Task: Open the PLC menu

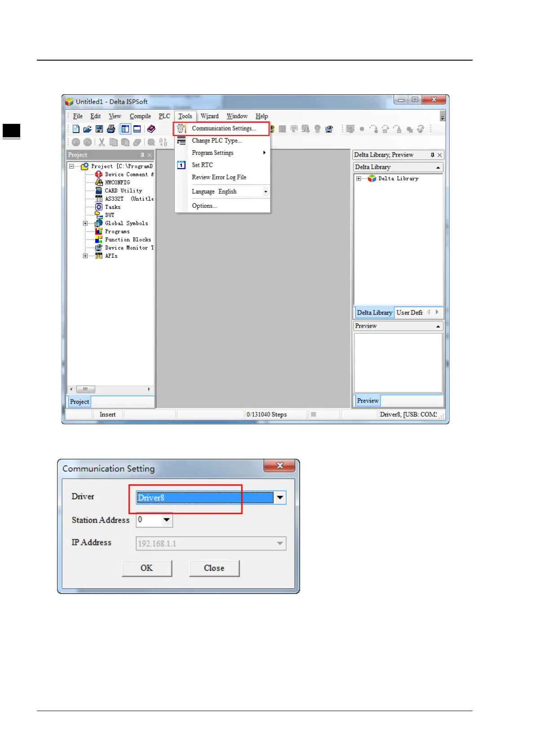Action: click(164, 116)
